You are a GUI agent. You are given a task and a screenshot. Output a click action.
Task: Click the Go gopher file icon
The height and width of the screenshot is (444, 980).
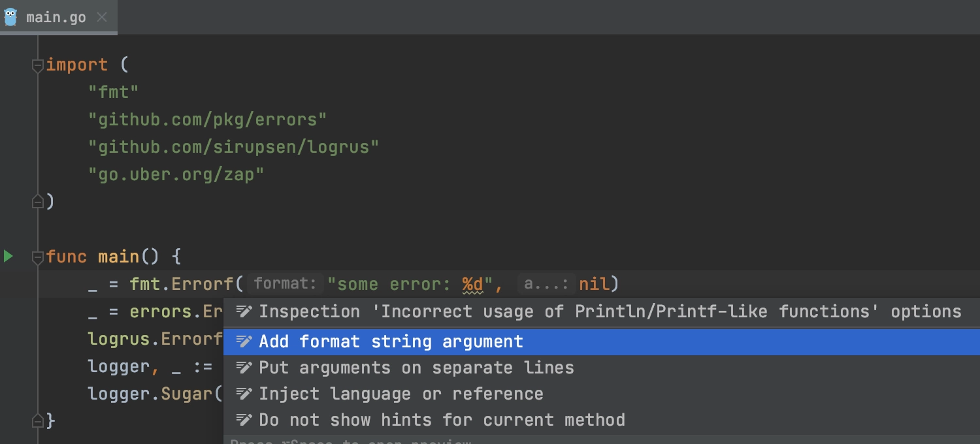(x=10, y=18)
